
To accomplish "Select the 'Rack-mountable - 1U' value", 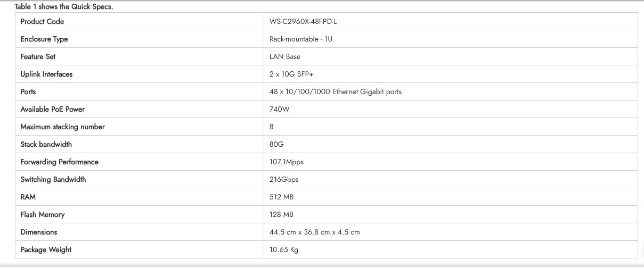I will [301, 39].
